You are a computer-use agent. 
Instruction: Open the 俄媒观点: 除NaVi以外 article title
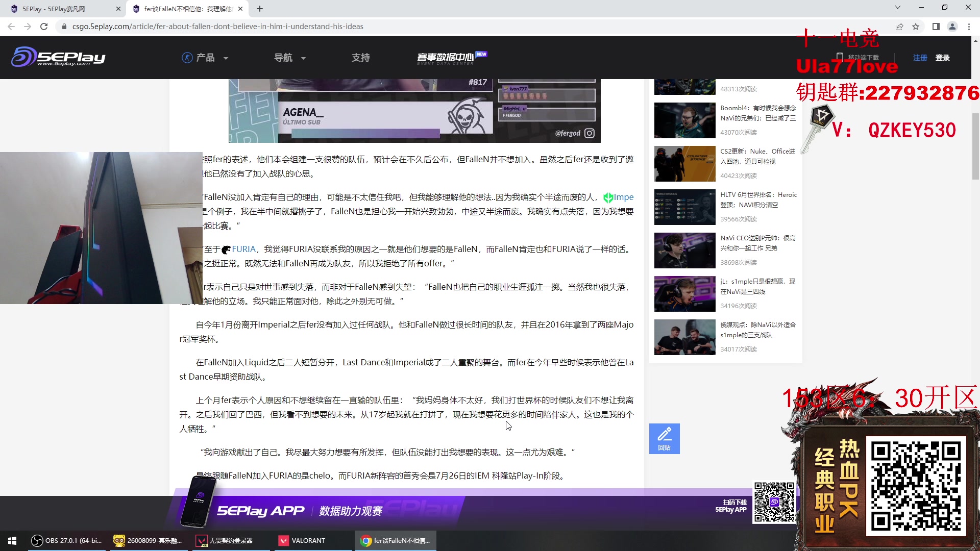click(758, 330)
